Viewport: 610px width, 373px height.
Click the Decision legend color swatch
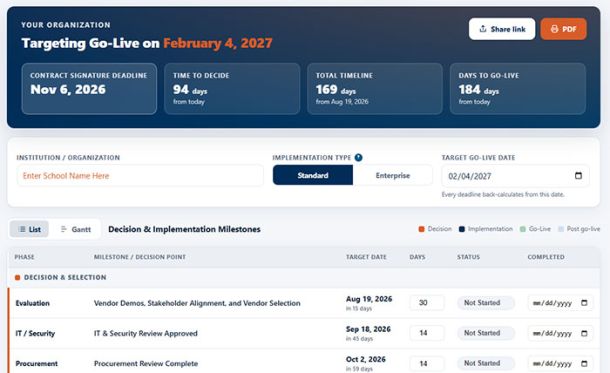point(421,229)
